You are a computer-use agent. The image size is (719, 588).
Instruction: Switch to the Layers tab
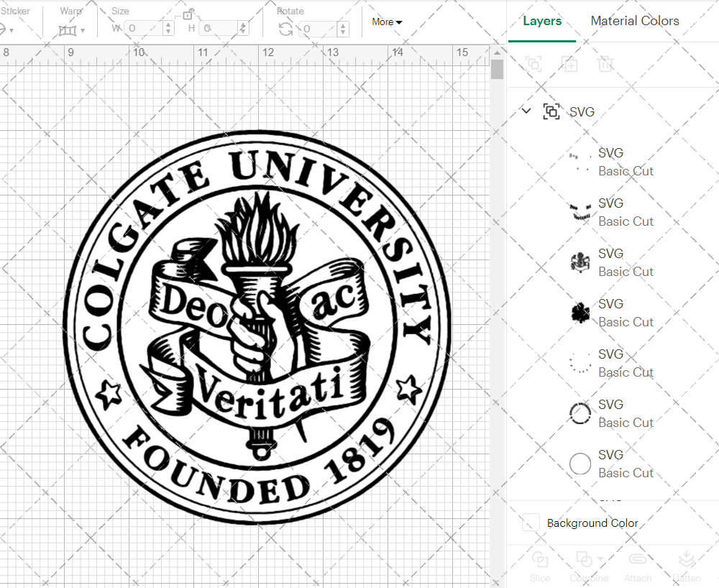click(542, 21)
